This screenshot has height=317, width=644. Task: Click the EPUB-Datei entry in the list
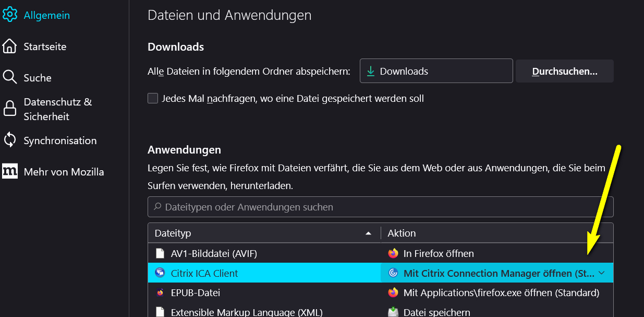click(x=196, y=292)
